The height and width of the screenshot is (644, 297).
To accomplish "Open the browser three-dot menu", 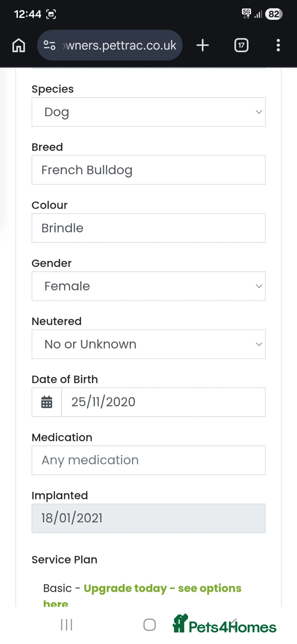I will (278, 45).
